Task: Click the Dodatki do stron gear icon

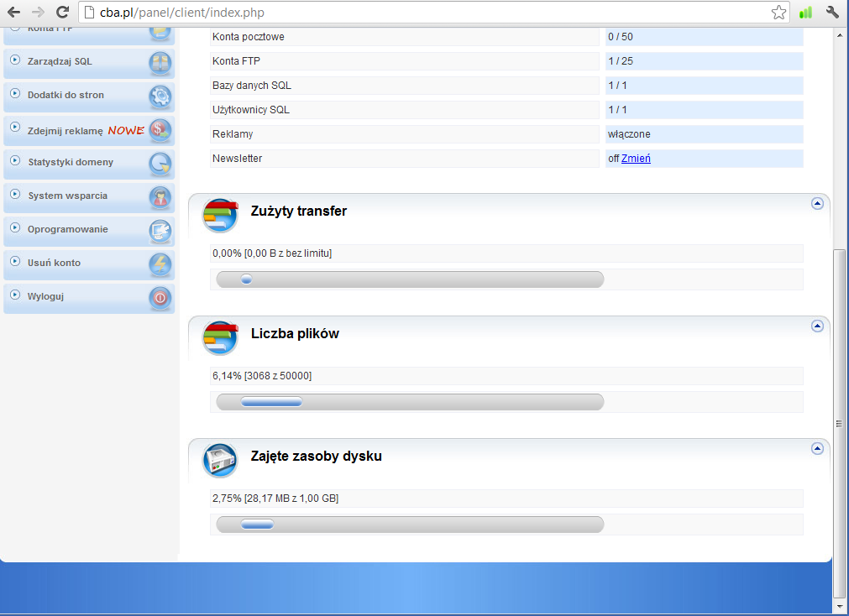Action: point(160,97)
